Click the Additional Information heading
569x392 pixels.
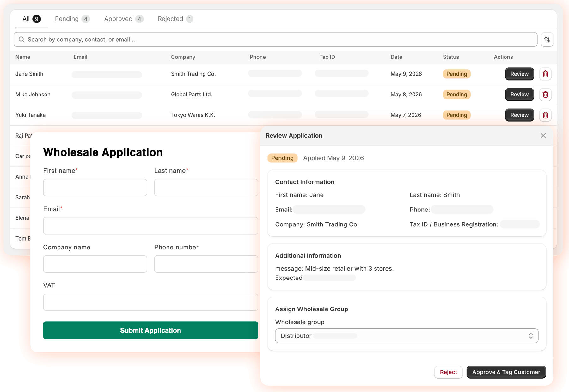point(308,256)
